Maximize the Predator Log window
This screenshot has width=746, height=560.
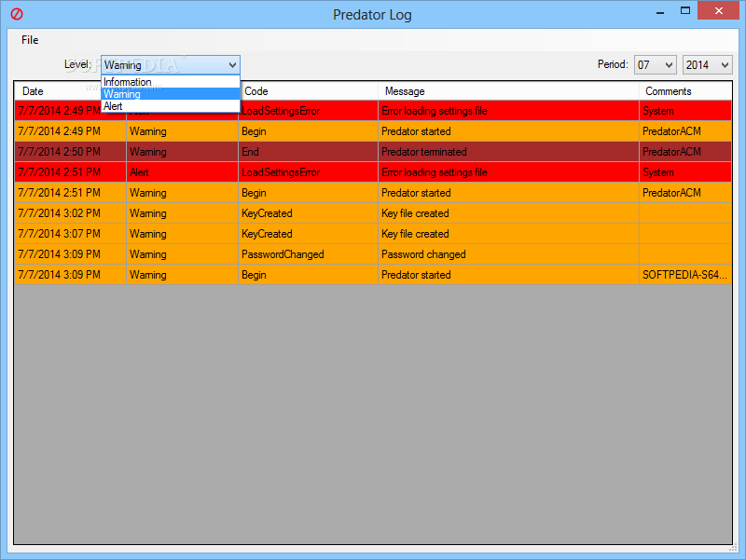point(685,11)
